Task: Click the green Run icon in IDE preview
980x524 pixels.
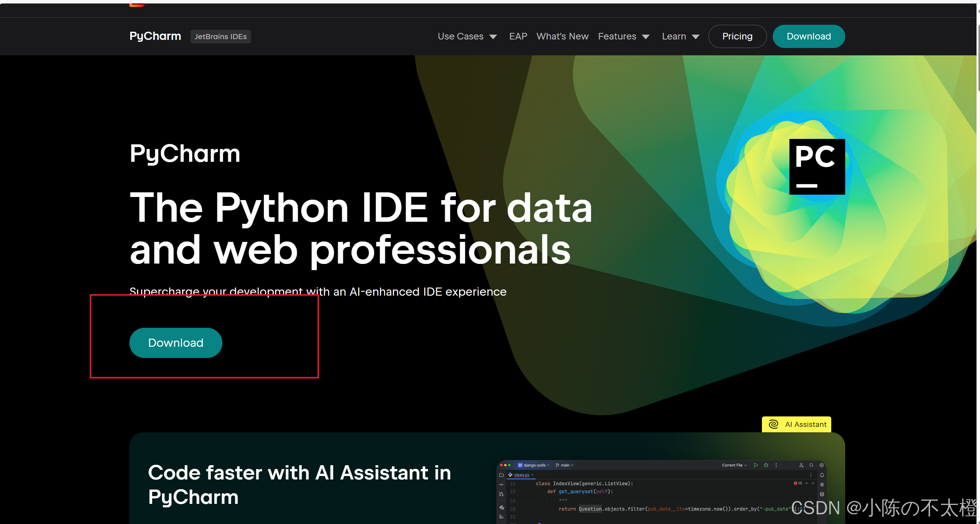Action: click(x=756, y=465)
